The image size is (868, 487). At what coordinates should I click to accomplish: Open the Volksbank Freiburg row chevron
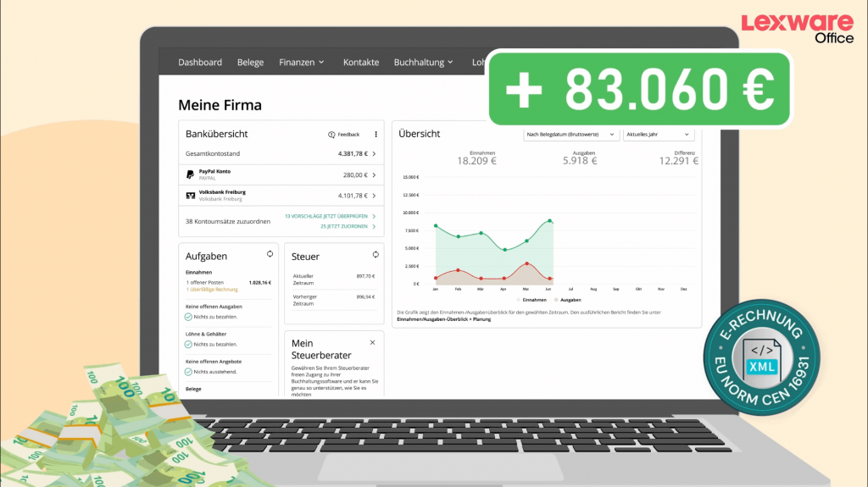click(x=374, y=196)
